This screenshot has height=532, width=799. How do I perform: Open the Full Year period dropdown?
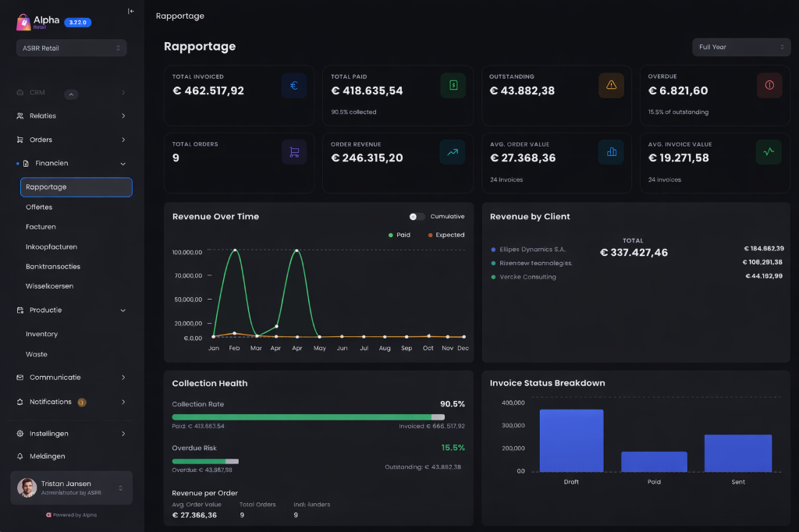click(x=741, y=47)
